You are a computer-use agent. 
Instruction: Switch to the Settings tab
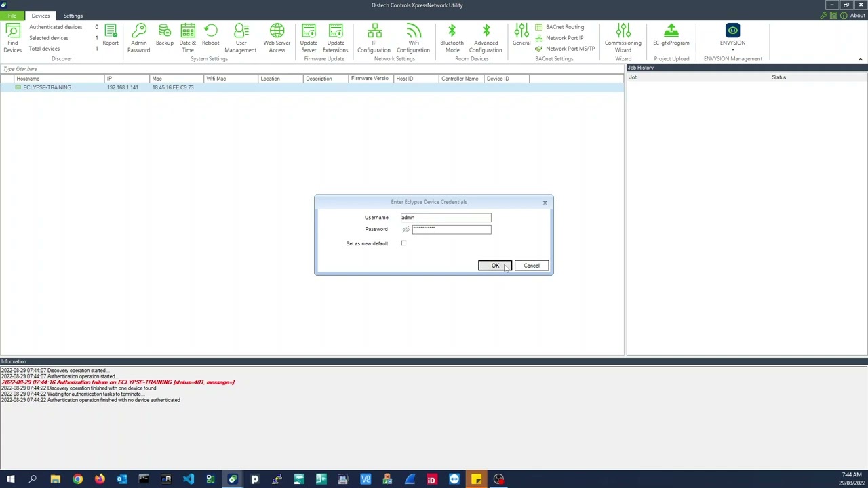[x=73, y=16]
